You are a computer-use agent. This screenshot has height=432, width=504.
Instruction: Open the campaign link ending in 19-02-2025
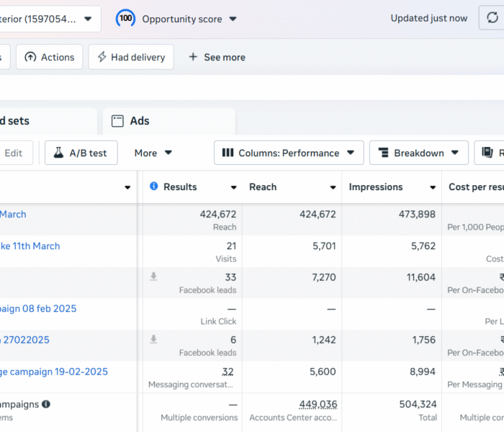pyautogui.click(x=54, y=372)
